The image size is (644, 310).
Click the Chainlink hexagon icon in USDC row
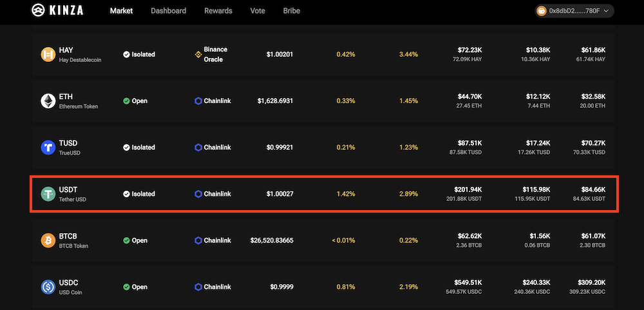198,287
